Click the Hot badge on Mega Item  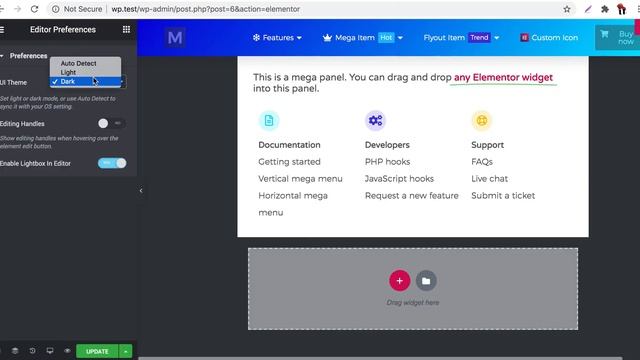click(x=386, y=38)
